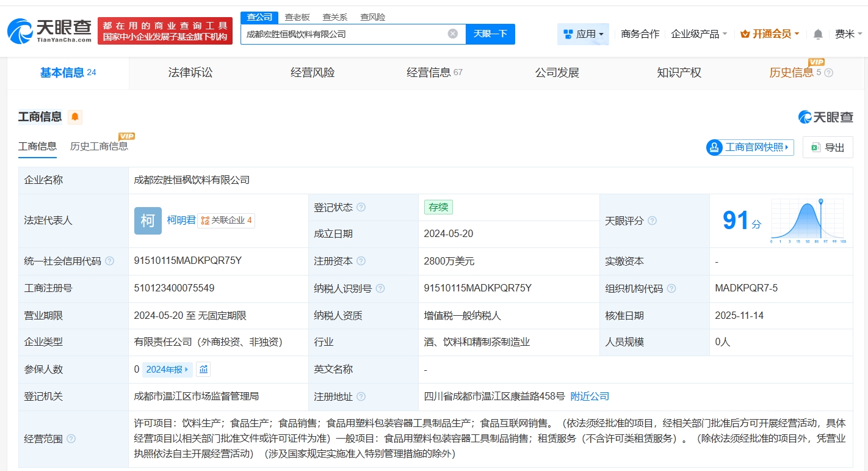This screenshot has width=868, height=471.
Task: Switch to 历史工商信息 sub-tab
Action: click(99, 146)
